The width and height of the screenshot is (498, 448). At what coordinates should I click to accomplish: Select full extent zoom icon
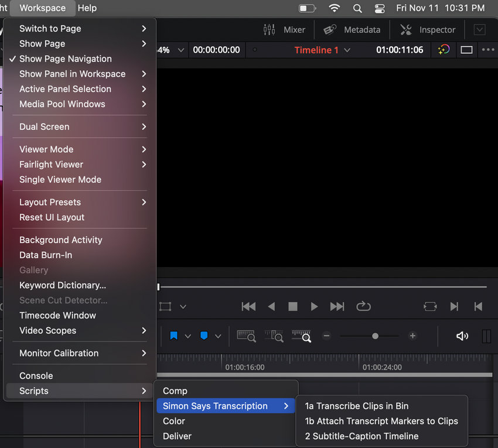point(247,336)
